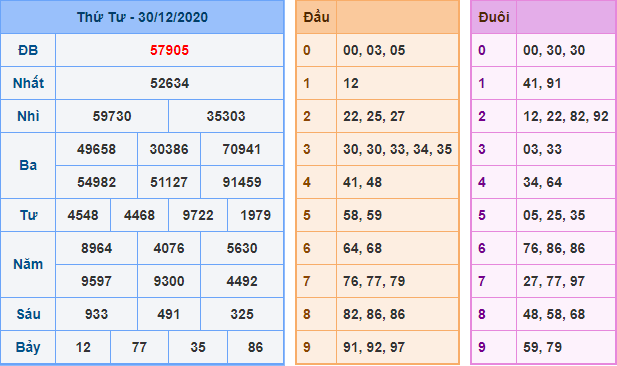Viewport: 617px width, 366px height.
Task: Click Đuôi values 27, 77, 97
Action: click(554, 282)
